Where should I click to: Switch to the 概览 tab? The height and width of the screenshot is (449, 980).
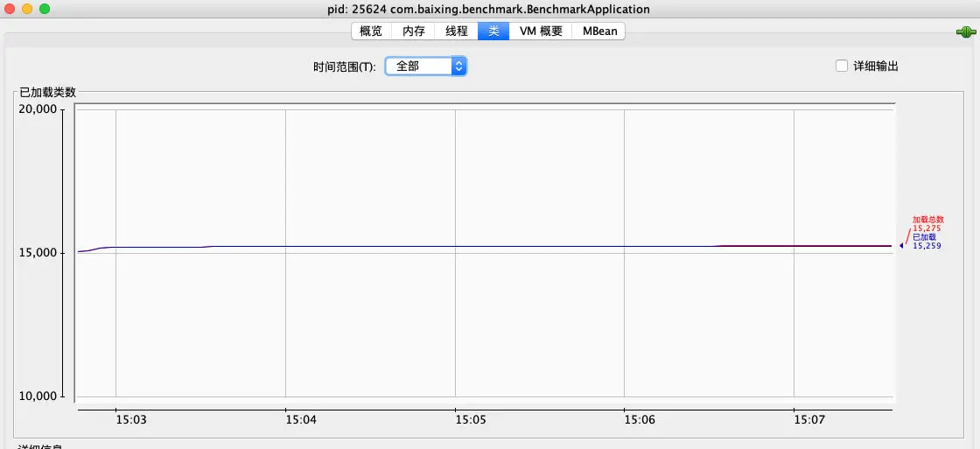click(371, 32)
